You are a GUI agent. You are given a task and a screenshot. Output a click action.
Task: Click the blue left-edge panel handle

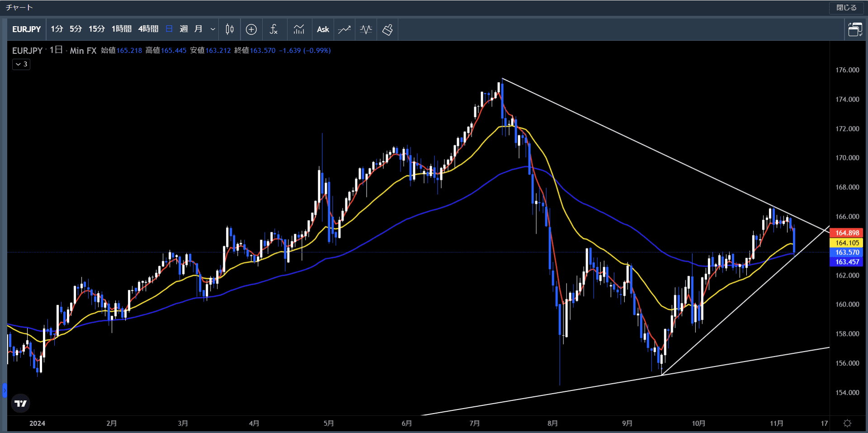point(5,390)
